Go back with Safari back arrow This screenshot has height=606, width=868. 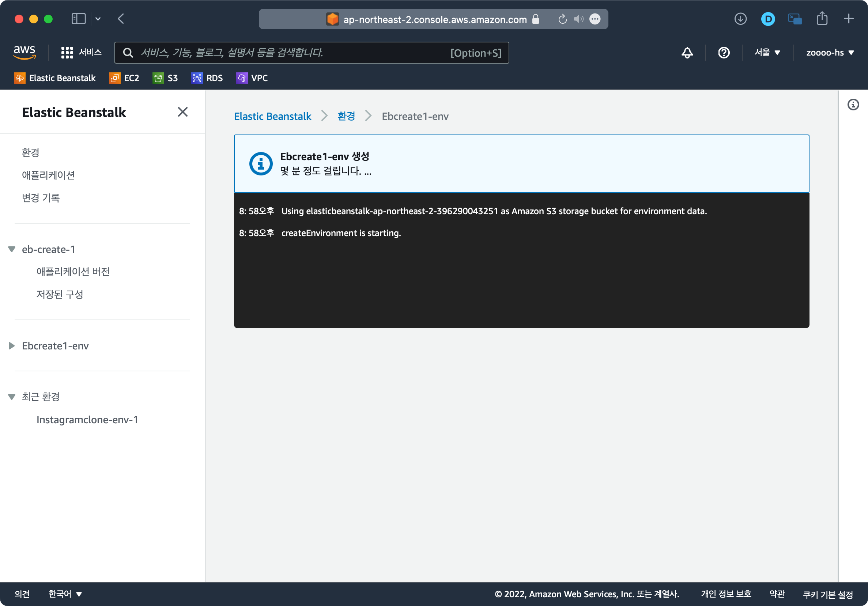click(121, 19)
